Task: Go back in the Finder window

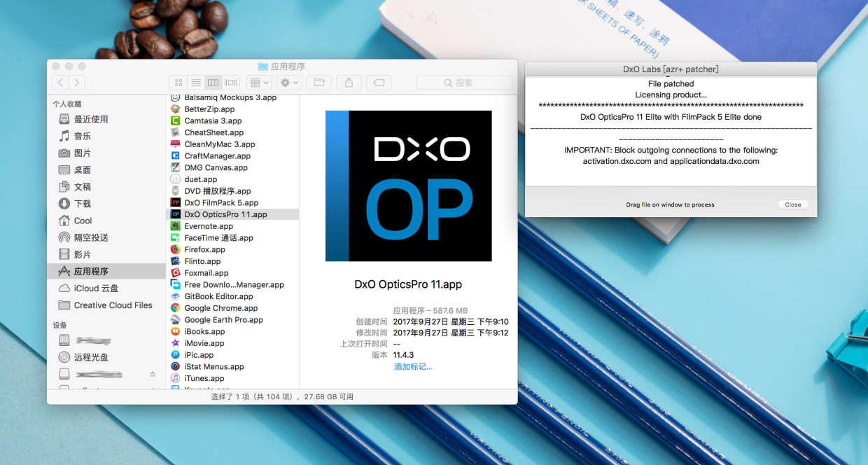Action: pyautogui.click(x=60, y=83)
